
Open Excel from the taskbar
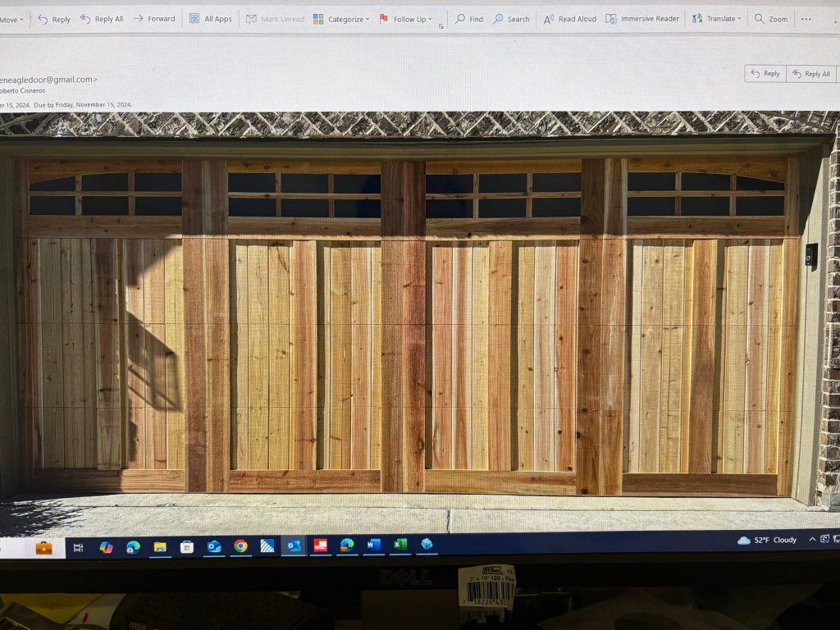point(399,545)
